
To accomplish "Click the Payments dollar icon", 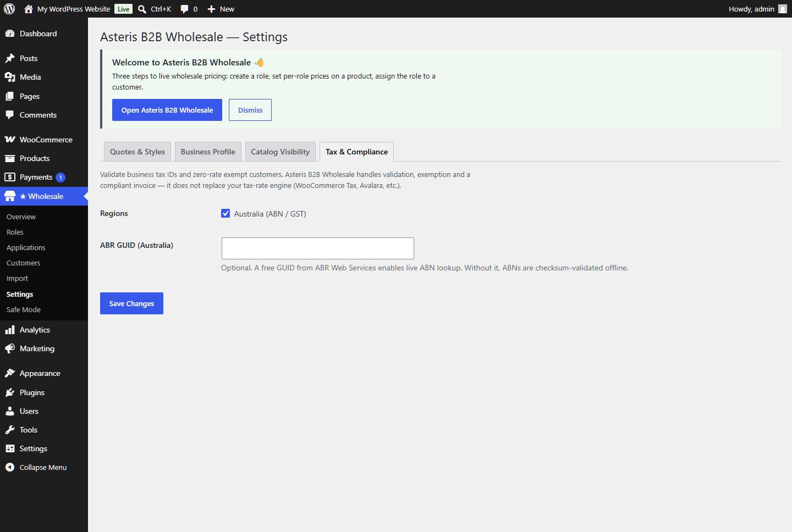I will tap(10, 177).
